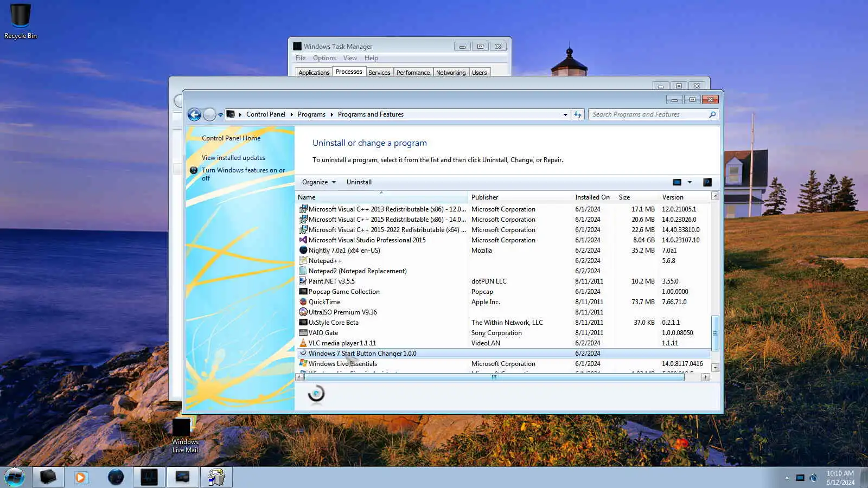Switch to Performance tab in Task Manager
Image resolution: width=868 pixels, height=488 pixels.
(x=413, y=73)
